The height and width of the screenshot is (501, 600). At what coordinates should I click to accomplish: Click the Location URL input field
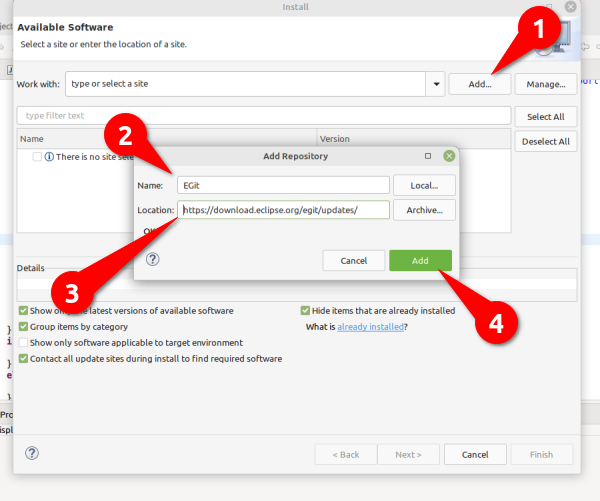click(282, 210)
